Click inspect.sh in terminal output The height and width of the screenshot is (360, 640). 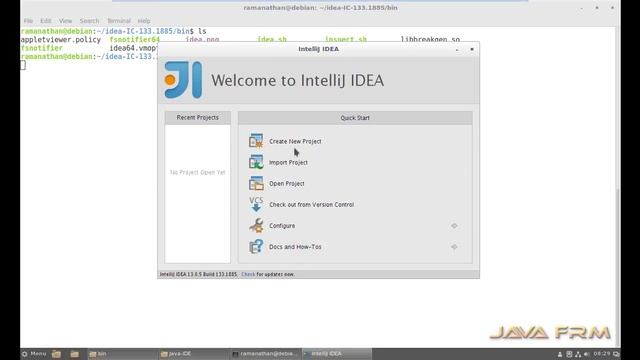pyautogui.click(x=346, y=40)
